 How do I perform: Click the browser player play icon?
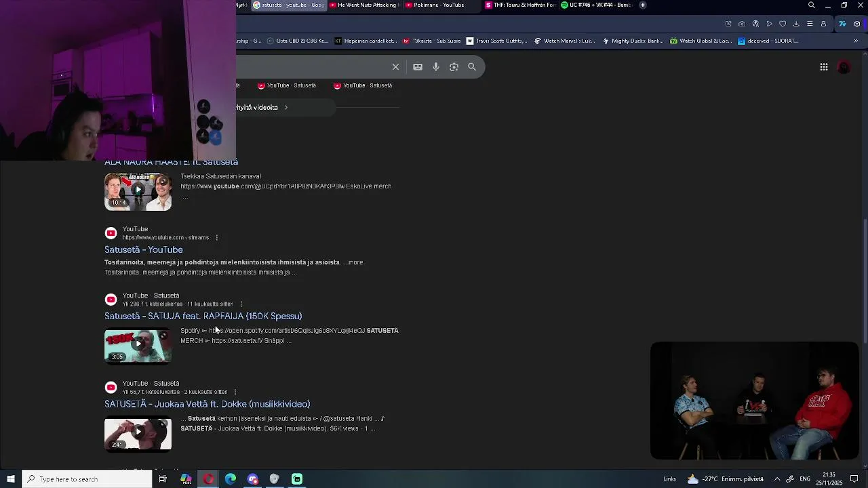pos(769,24)
